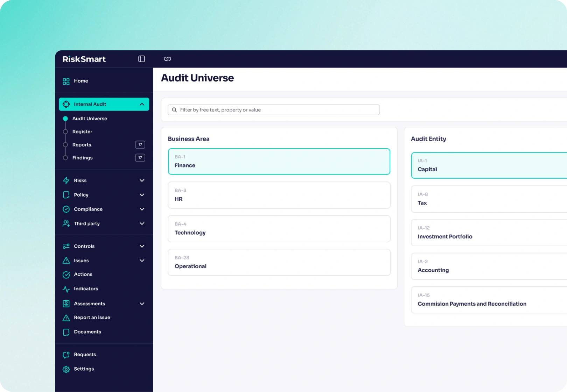Viewport: 567px width, 392px height.
Task: Select the BA-3 HR business area card
Action: [x=279, y=195]
